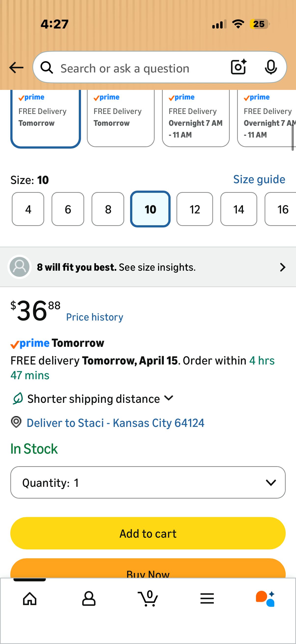Viewport: 296px width, 644px height.
Task: Tap the back arrow icon
Action: [x=16, y=68]
